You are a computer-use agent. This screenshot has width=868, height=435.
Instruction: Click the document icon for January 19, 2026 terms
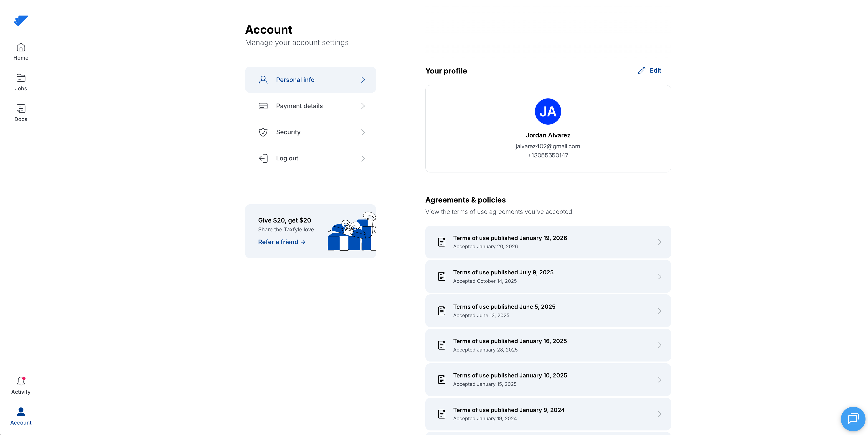coord(442,242)
